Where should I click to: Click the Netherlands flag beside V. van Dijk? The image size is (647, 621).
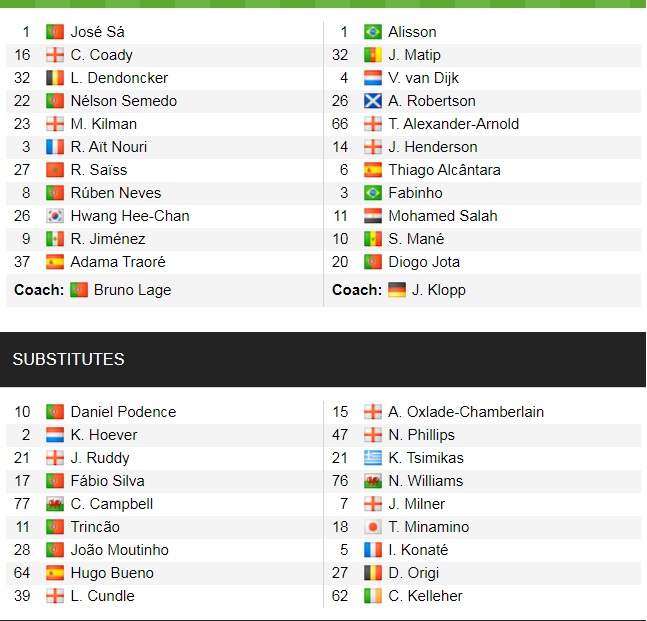(373, 78)
